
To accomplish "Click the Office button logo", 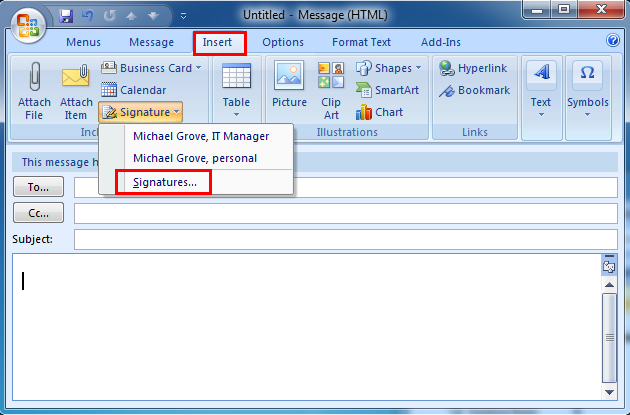I will click(27, 23).
